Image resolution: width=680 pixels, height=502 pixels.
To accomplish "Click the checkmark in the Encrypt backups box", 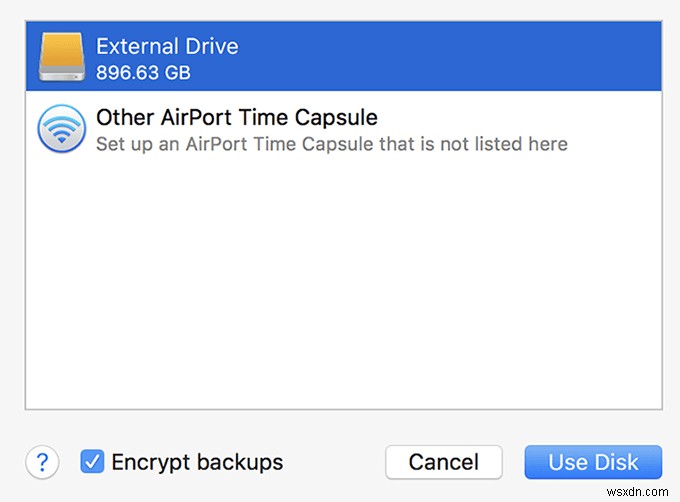I will coord(92,462).
